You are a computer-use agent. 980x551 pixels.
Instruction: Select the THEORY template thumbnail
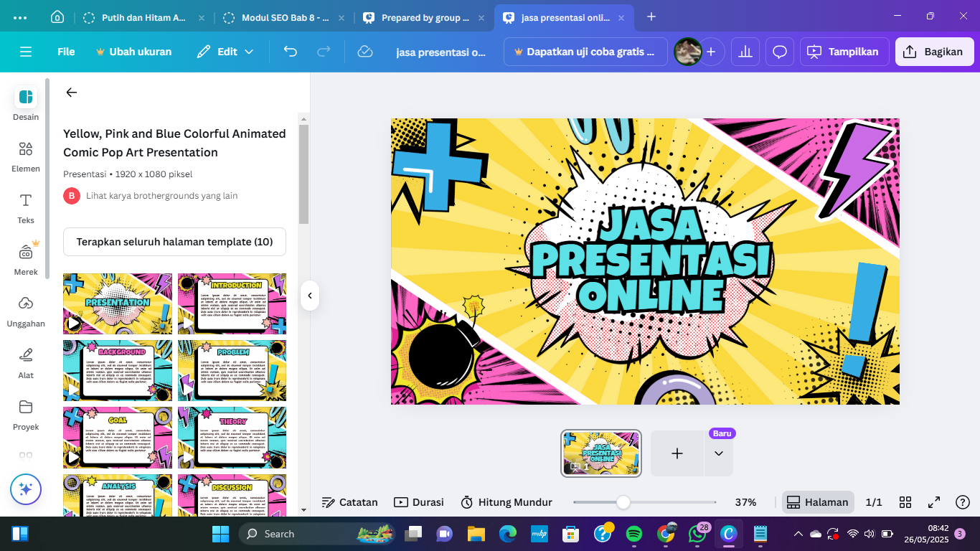(232, 437)
